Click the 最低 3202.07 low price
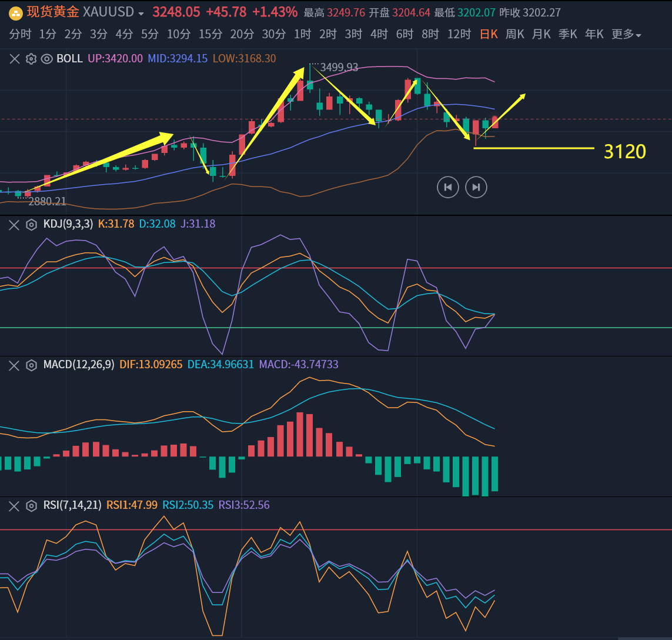Viewport: 672px width, 640px height. tap(464, 13)
